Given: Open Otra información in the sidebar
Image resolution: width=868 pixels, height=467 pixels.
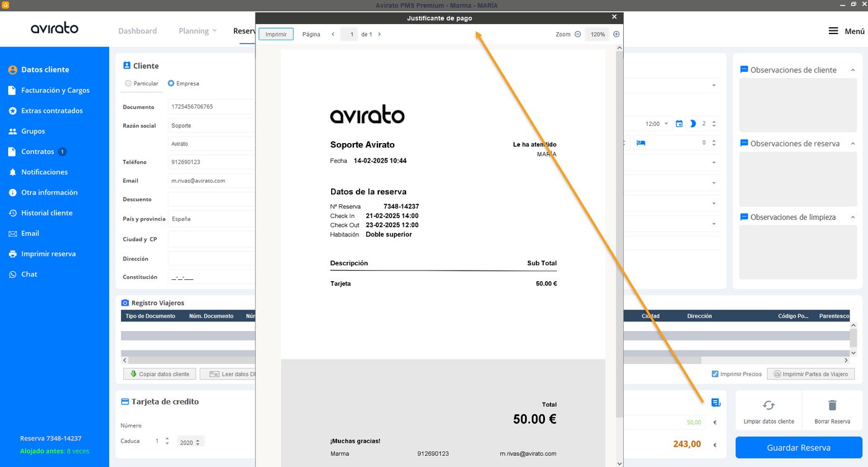Looking at the screenshot, I should click(43, 193).
